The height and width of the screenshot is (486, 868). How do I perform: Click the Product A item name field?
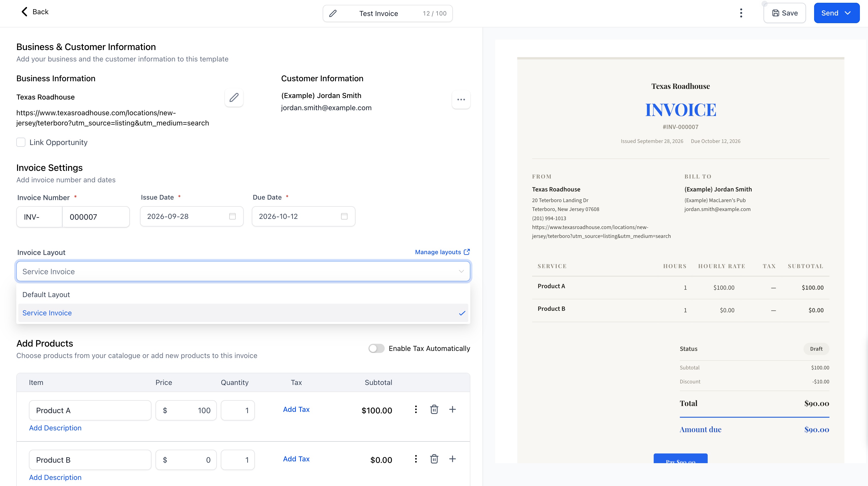(90, 410)
